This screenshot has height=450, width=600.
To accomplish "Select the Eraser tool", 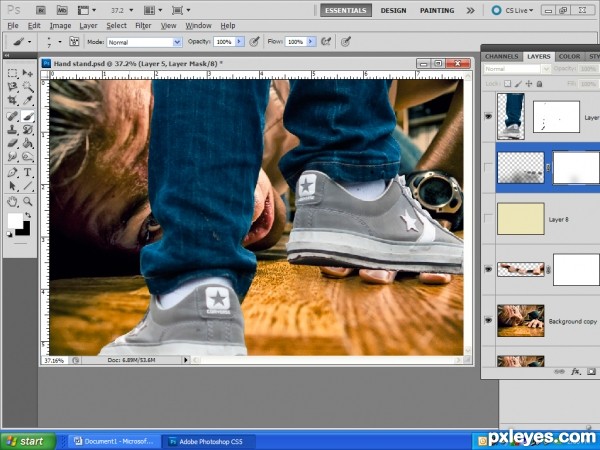I will (13, 143).
